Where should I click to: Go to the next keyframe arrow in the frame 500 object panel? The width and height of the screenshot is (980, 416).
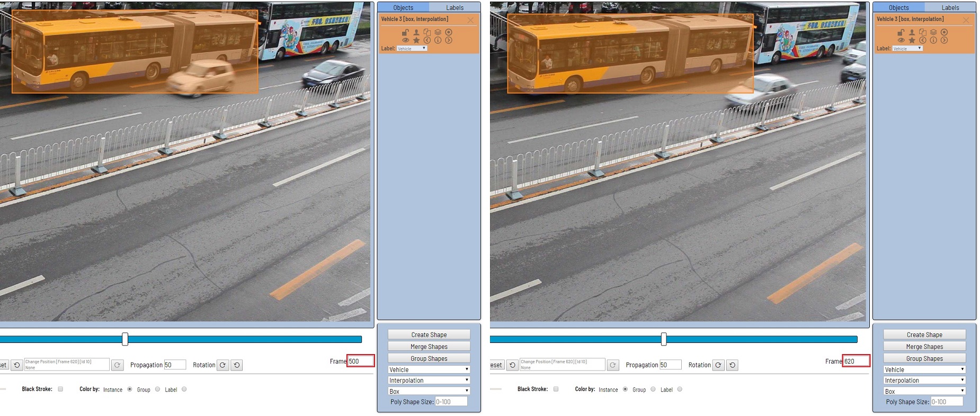(x=449, y=40)
